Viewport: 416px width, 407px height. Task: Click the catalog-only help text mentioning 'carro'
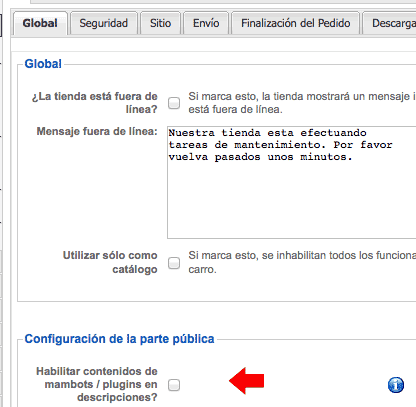[x=302, y=262]
